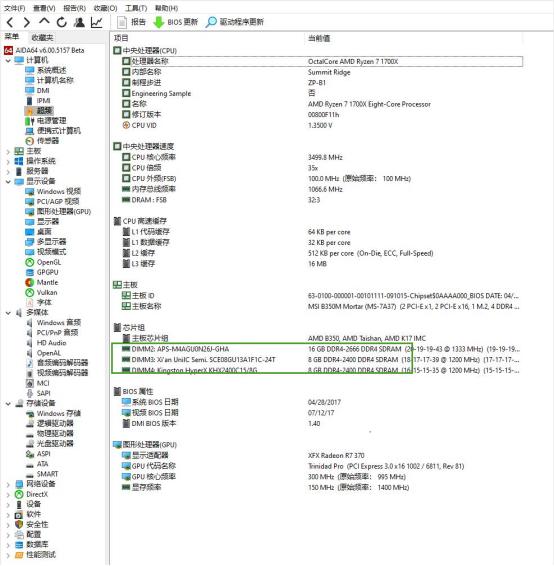Select the CPU 核心频率 row
554x566 pixels.
tap(322, 157)
